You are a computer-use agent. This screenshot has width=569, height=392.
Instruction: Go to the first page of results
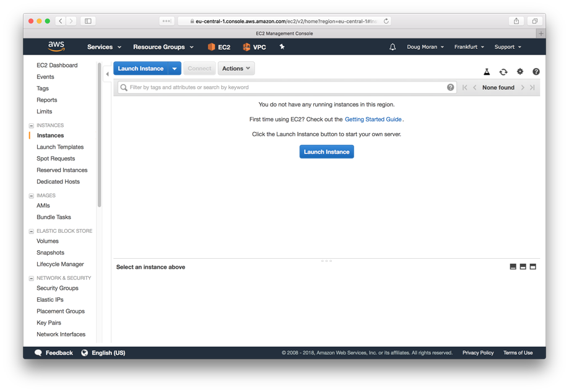tap(465, 87)
